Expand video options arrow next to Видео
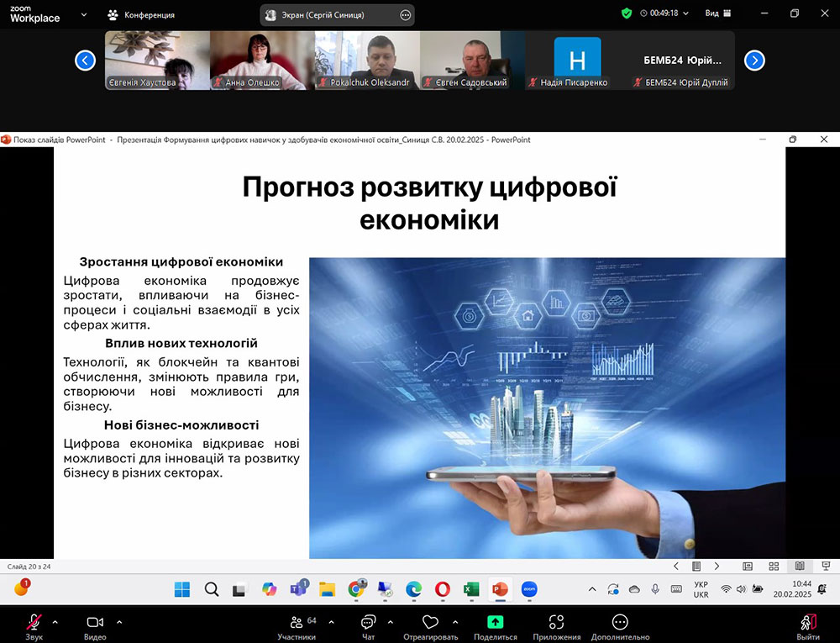Viewport: 840px width, 643px height. [119, 622]
